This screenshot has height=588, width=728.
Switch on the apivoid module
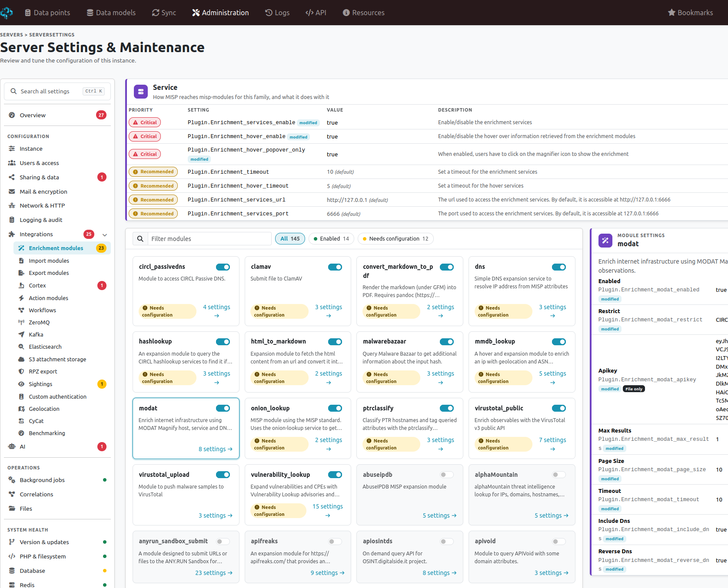(559, 541)
